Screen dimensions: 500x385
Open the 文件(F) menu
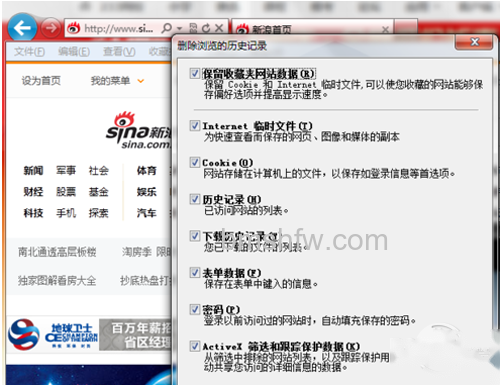pos(29,52)
